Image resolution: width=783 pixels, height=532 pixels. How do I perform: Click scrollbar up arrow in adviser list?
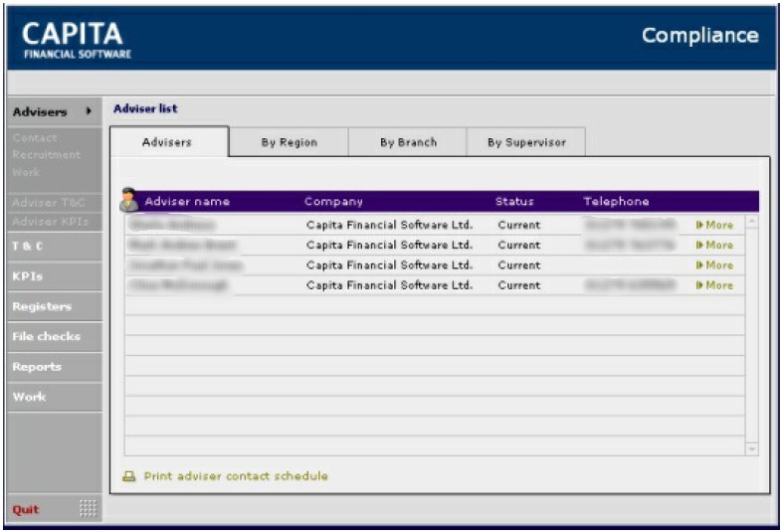tap(751, 221)
